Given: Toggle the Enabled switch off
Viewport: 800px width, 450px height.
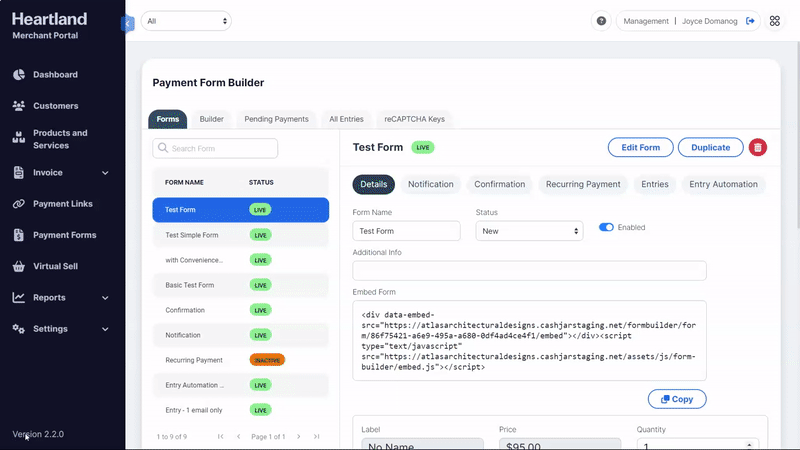Looking at the screenshot, I should click(x=606, y=227).
